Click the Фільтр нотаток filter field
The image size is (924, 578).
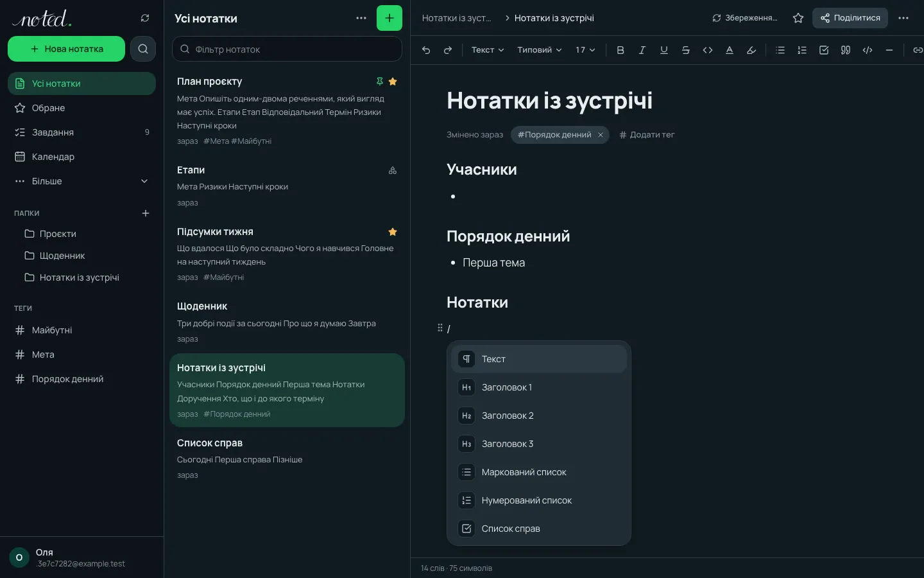[287, 49]
